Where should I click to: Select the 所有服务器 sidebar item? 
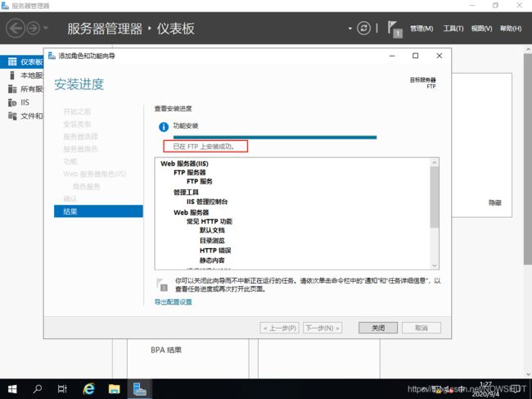[22, 88]
